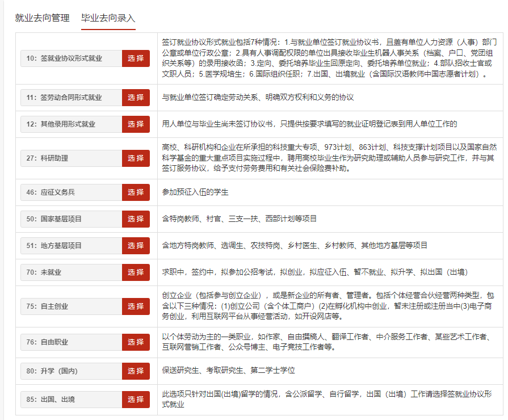Image resolution: width=508 pixels, height=420 pixels.
Task: Select 选择 for 46: 应征义务兵
Action: 136,192
